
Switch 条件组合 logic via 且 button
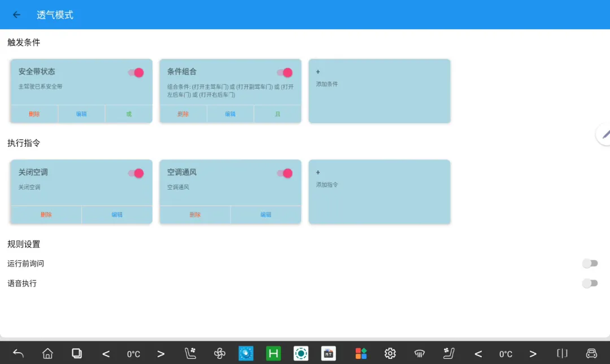(x=278, y=114)
